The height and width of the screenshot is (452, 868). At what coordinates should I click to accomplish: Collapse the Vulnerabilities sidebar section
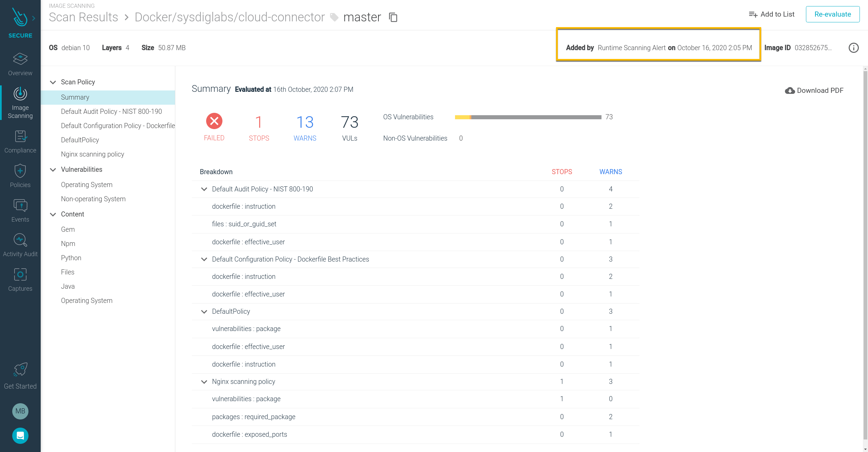click(53, 170)
